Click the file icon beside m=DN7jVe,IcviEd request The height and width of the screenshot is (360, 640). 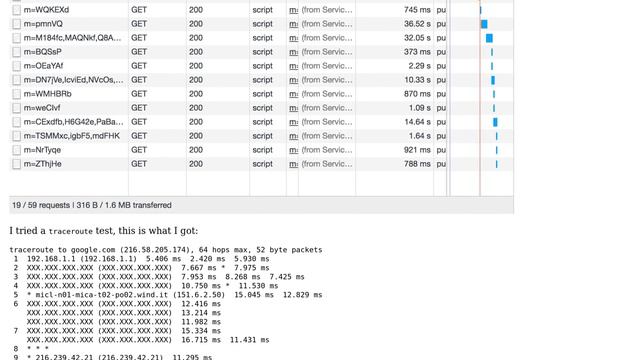16,80
